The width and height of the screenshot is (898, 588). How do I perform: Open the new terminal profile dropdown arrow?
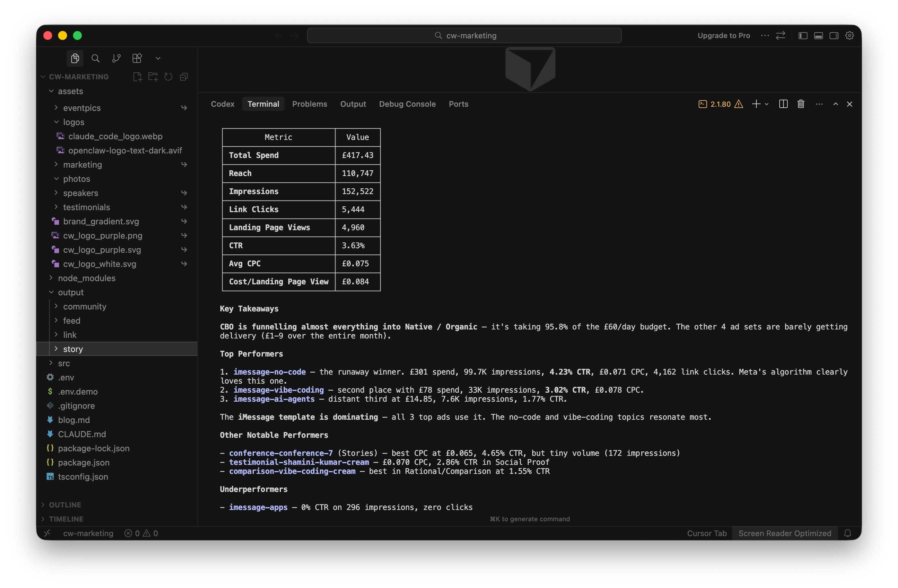tap(767, 104)
